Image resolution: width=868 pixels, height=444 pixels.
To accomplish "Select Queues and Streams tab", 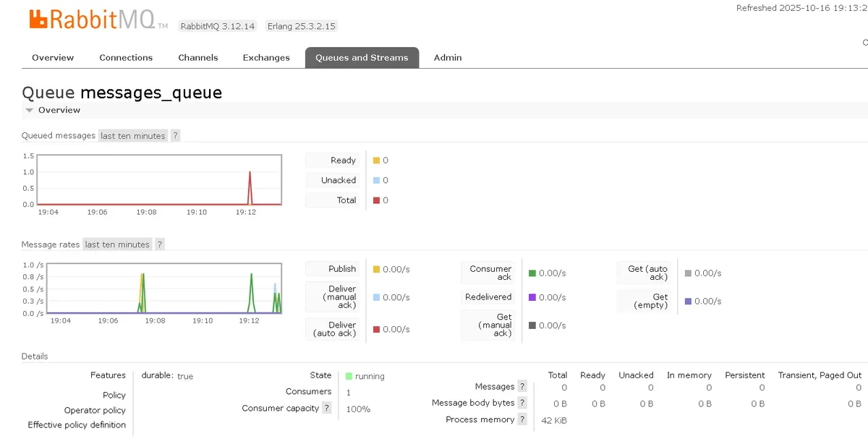I will pos(362,58).
